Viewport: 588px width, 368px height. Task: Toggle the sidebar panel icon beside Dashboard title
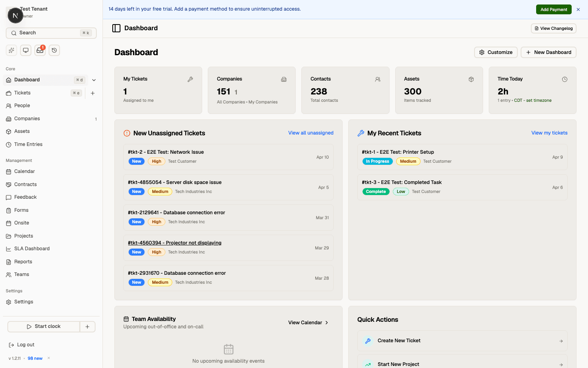click(116, 28)
